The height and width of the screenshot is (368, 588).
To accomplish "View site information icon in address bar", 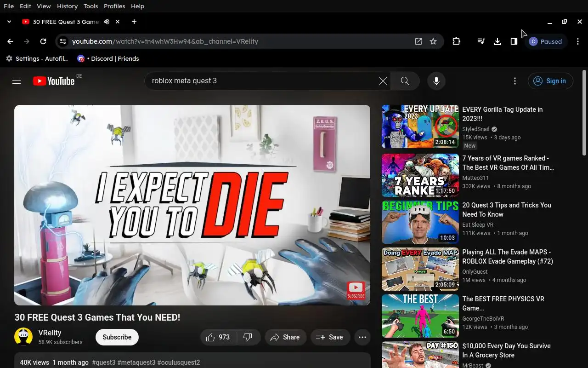I will coord(63,41).
